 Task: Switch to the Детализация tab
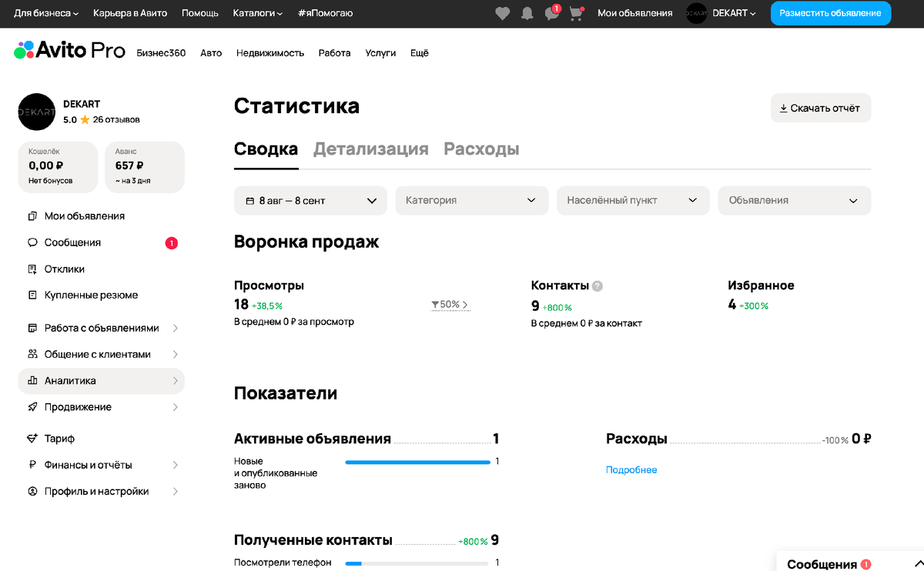(371, 149)
